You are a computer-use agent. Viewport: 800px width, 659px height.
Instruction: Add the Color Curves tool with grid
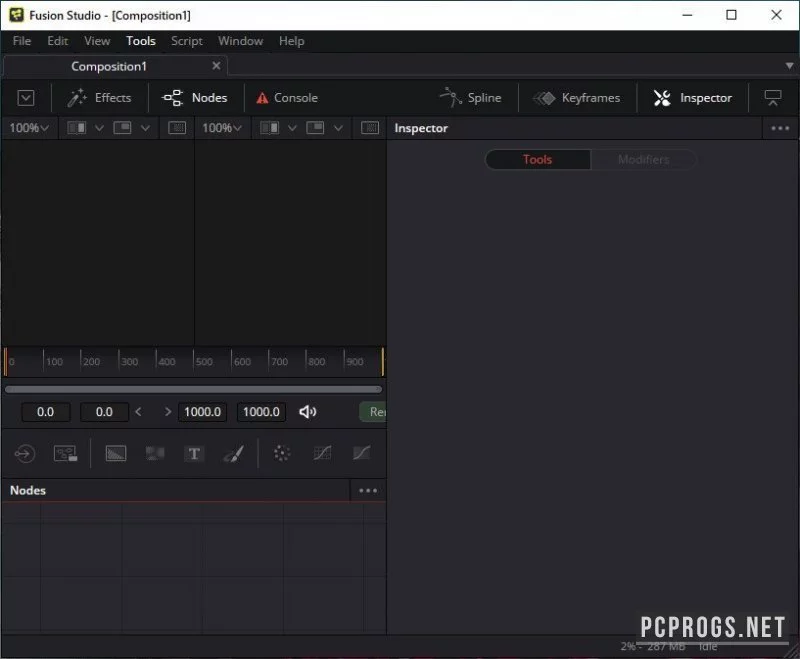[x=322, y=453]
